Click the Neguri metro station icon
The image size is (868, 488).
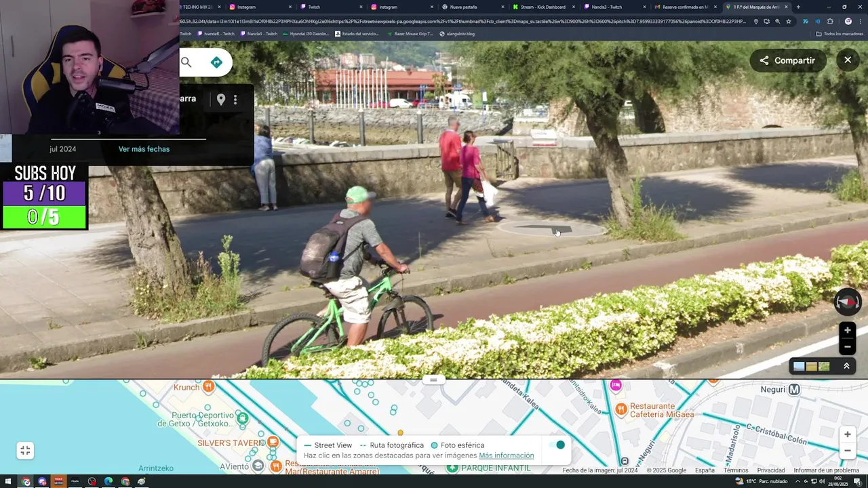click(794, 389)
